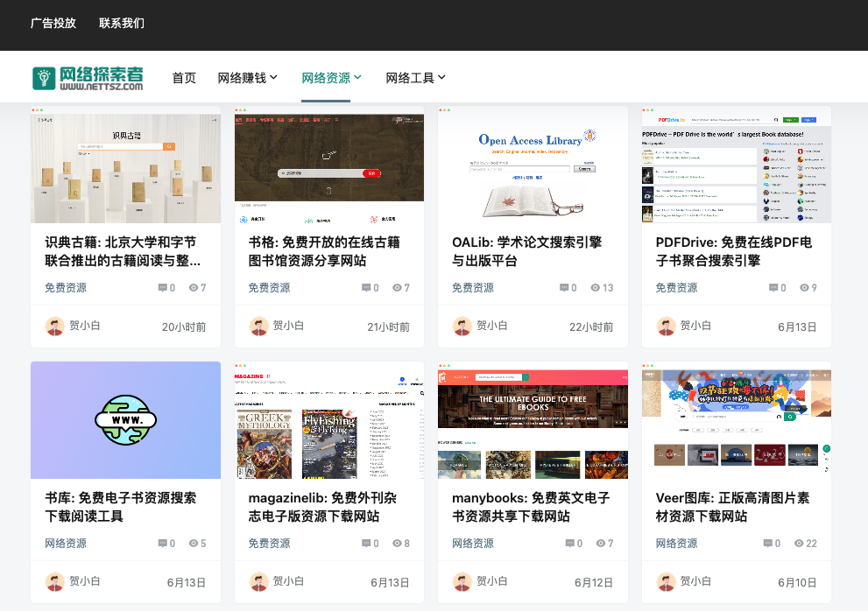Click 贺小白 avatar on OALib card
The image size is (868, 611).
click(x=462, y=327)
